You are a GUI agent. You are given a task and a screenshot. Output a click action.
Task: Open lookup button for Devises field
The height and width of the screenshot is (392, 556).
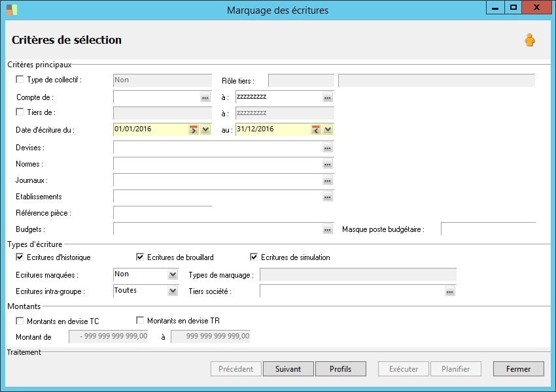click(328, 148)
